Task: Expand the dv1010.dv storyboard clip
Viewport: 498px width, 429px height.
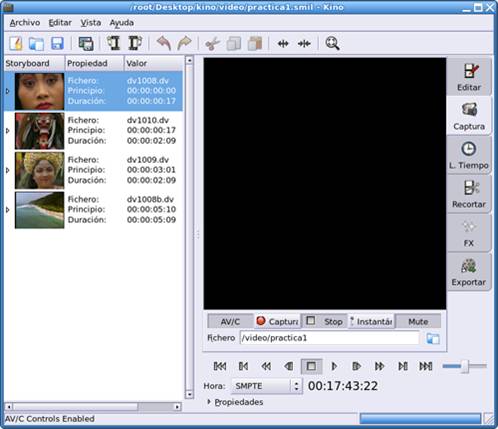Action: [x=8, y=131]
